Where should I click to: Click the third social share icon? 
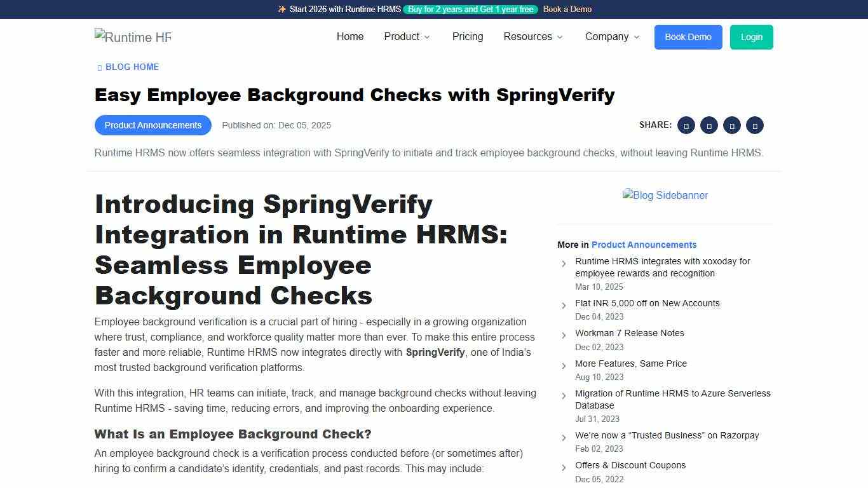coord(732,125)
